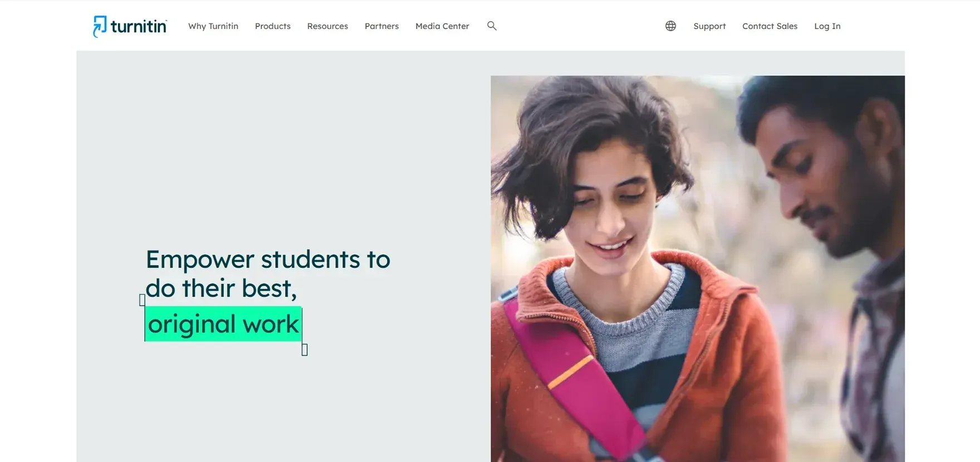
Task: Click the "do their best," heading line
Action: point(221,289)
